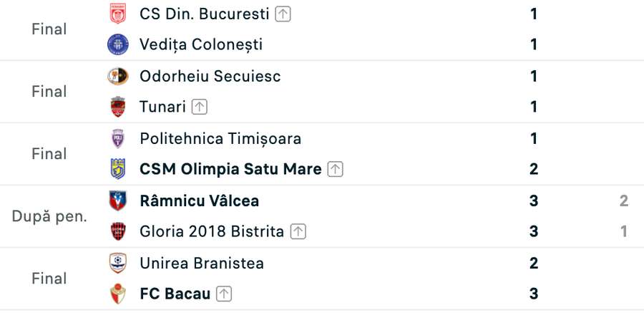Click the Unirea Branistea team logo
The image size is (644, 313).
click(118, 264)
